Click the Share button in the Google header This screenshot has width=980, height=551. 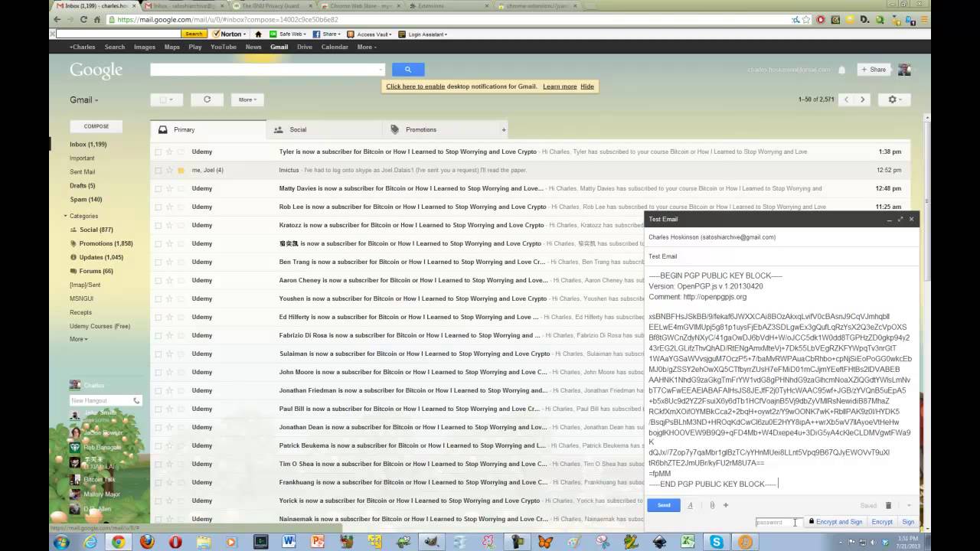[874, 70]
